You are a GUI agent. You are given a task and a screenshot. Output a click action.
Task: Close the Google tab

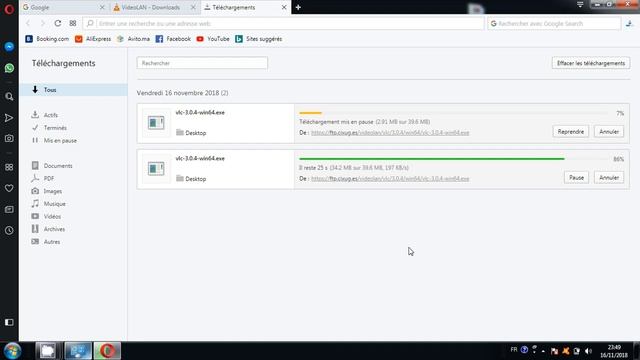point(102,7)
